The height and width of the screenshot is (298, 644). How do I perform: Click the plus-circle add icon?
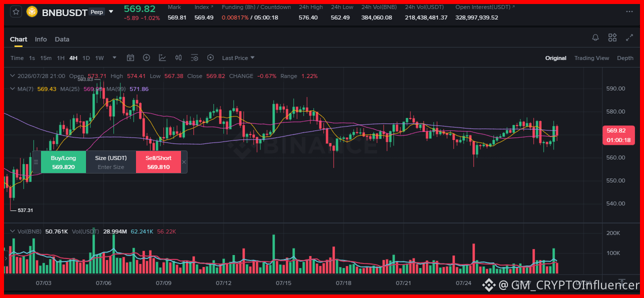146,57
